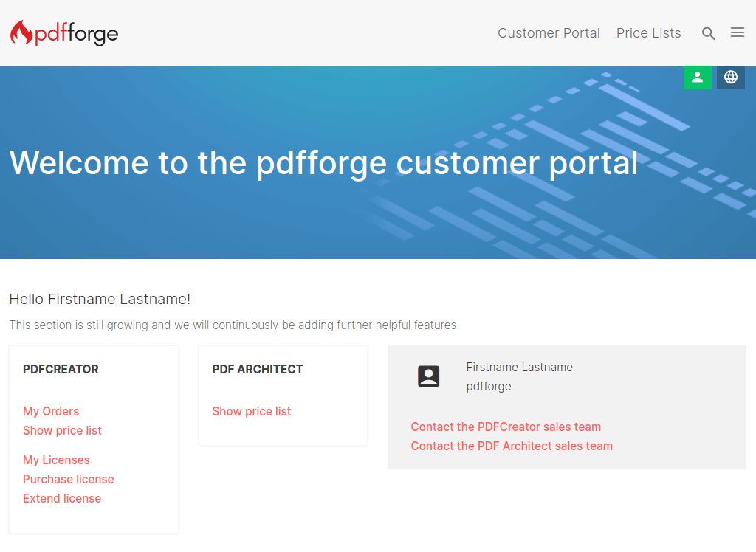Click the PDF ARCHITECT card heading
Screen dimensions: 756x552
pyautogui.click(x=258, y=369)
